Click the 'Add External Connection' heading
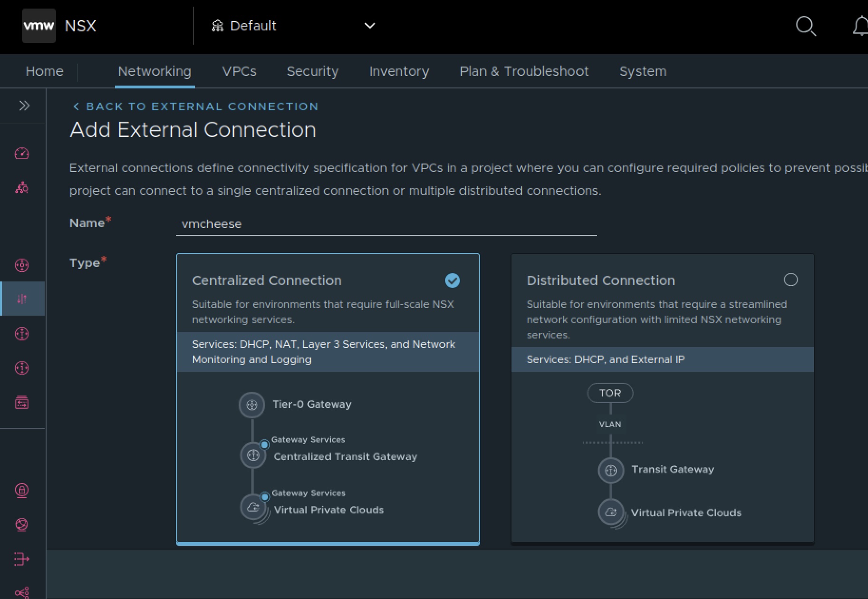 193,130
